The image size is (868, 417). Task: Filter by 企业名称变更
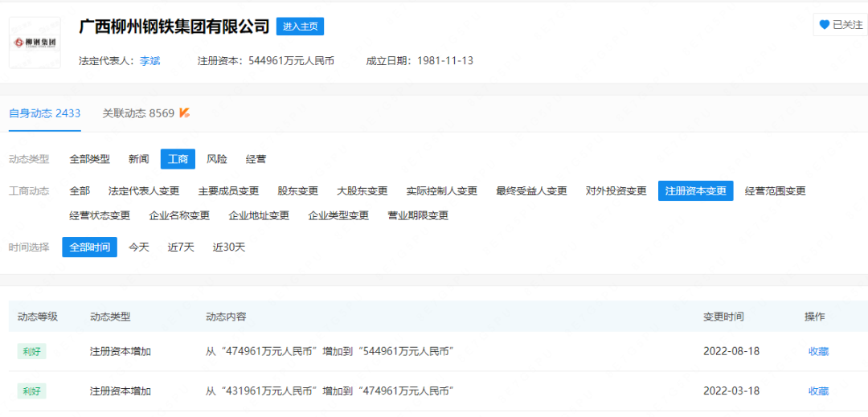click(x=179, y=215)
